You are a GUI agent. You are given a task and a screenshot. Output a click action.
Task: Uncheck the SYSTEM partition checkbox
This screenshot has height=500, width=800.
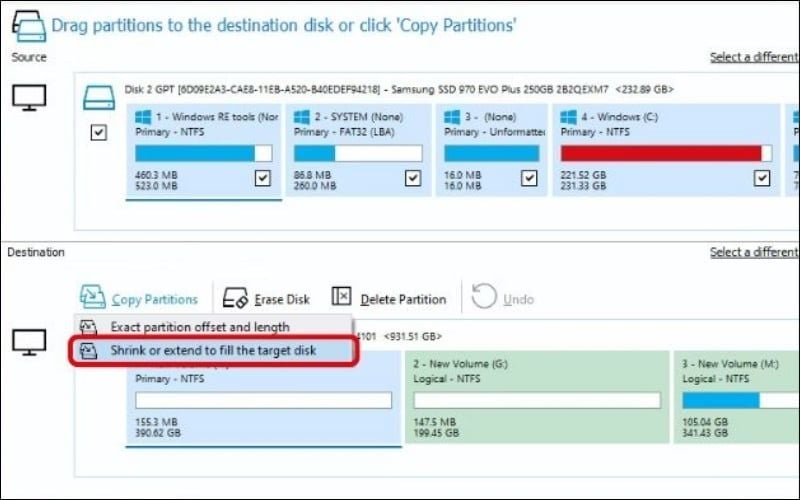point(412,178)
